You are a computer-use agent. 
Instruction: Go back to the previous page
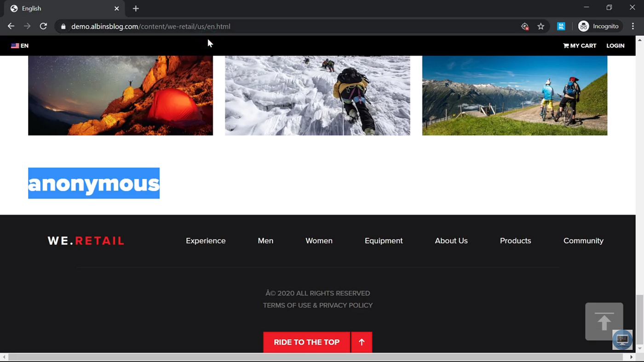(11, 26)
